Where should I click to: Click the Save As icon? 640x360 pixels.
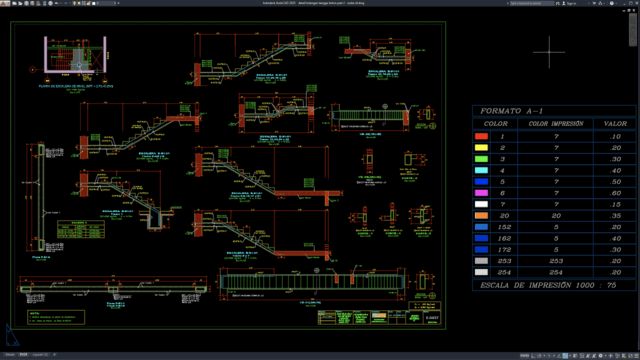[x=32, y=3]
